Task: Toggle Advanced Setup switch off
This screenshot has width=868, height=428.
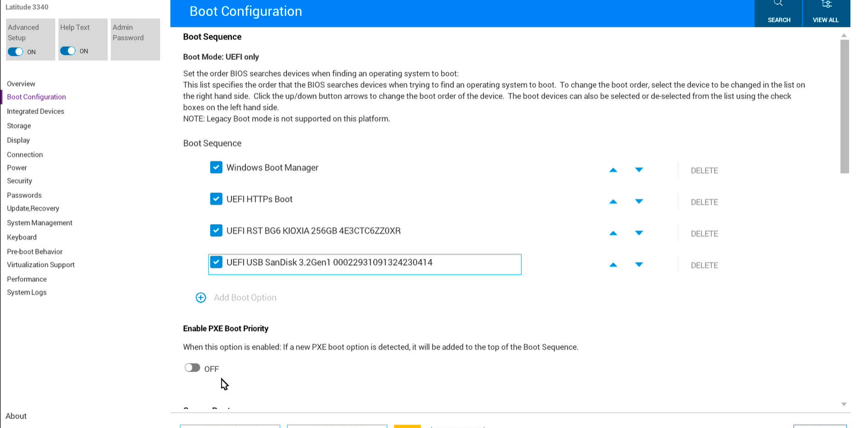Action: [x=16, y=52]
